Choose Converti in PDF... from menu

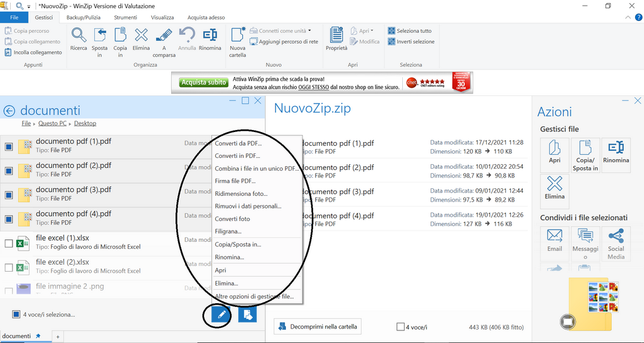(257, 156)
